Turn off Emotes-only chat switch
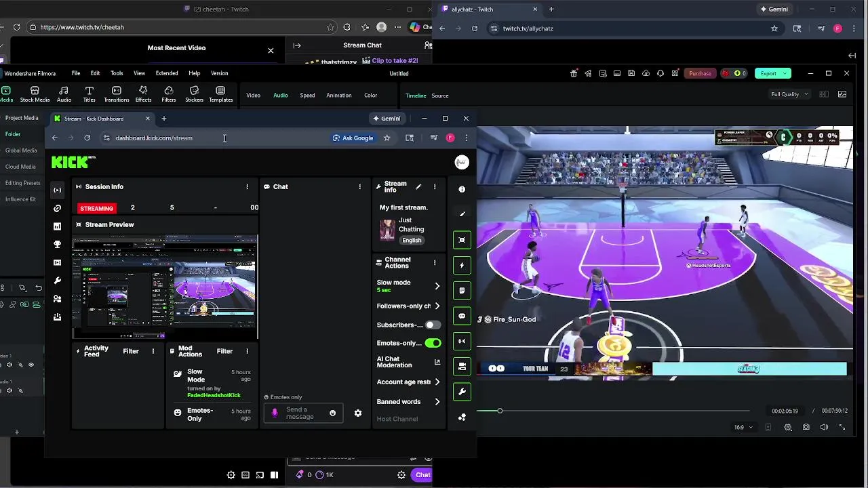This screenshot has width=868, height=488. [x=433, y=343]
